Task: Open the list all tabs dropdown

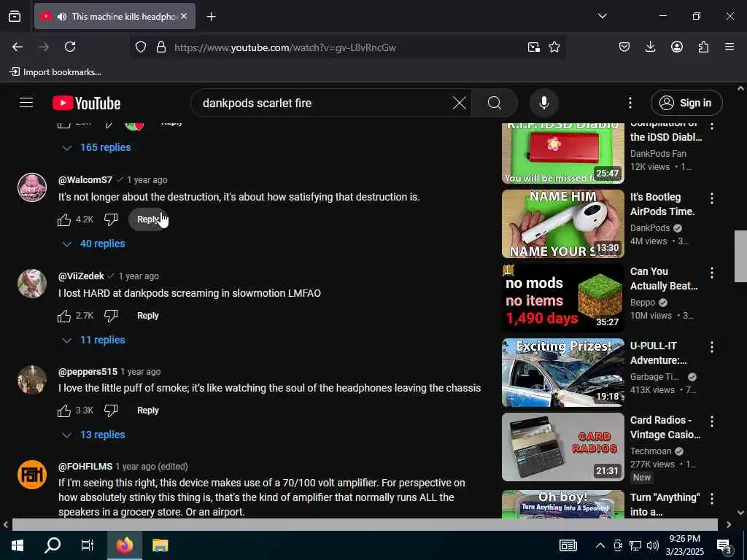Action: tap(602, 16)
